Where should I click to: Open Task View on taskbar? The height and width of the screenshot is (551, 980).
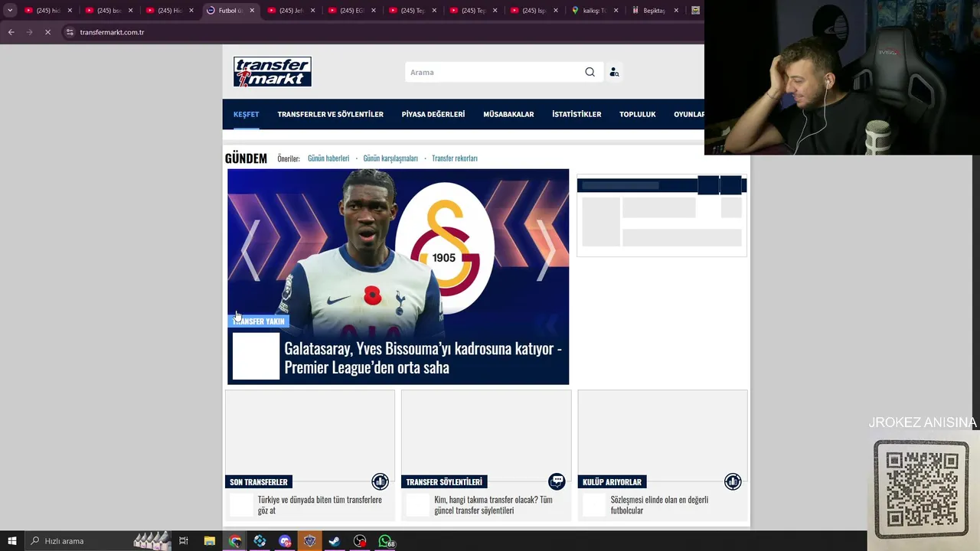coord(184,541)
